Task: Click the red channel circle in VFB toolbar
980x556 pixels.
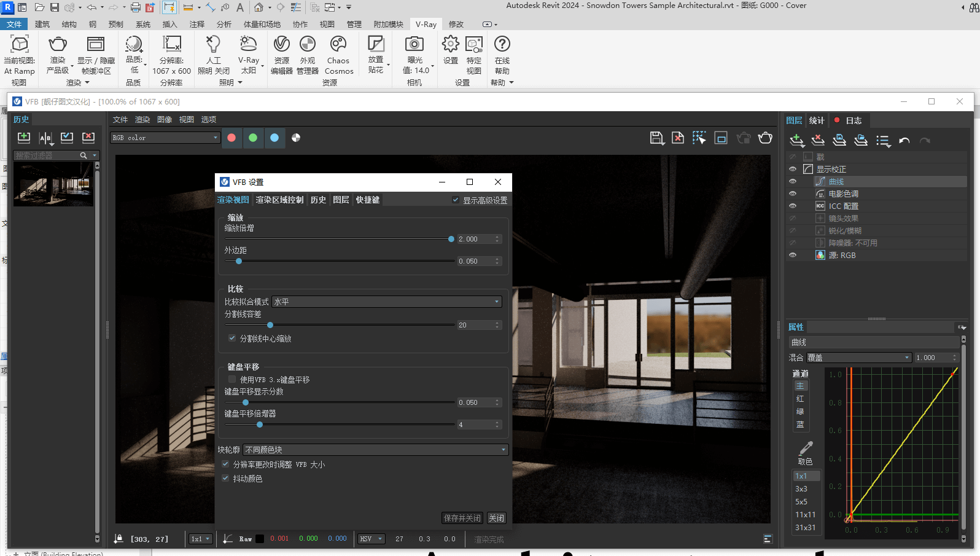Action: click(x=231, y=138)
